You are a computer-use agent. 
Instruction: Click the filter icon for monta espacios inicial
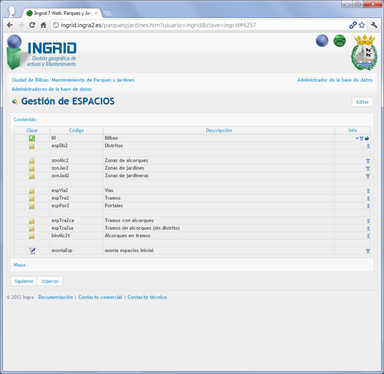[x=368, y=251]
